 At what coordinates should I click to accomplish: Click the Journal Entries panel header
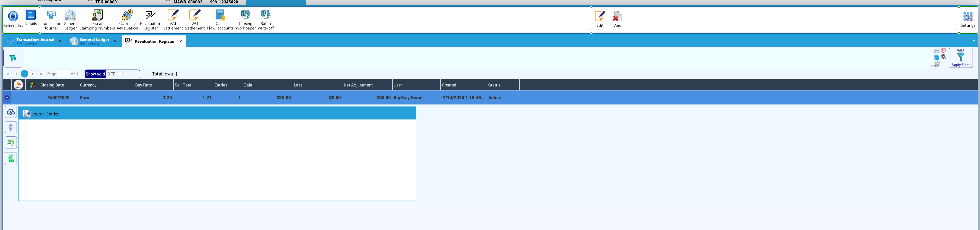(217, 113)
